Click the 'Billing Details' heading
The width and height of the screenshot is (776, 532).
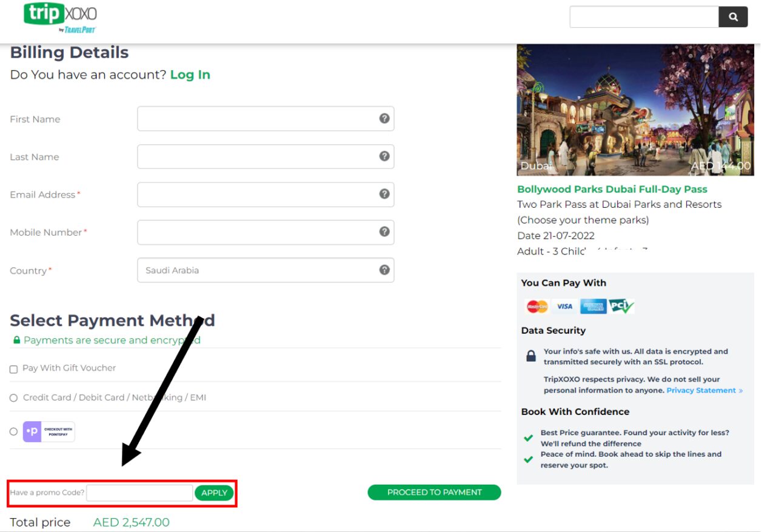(x=69, y=53)
